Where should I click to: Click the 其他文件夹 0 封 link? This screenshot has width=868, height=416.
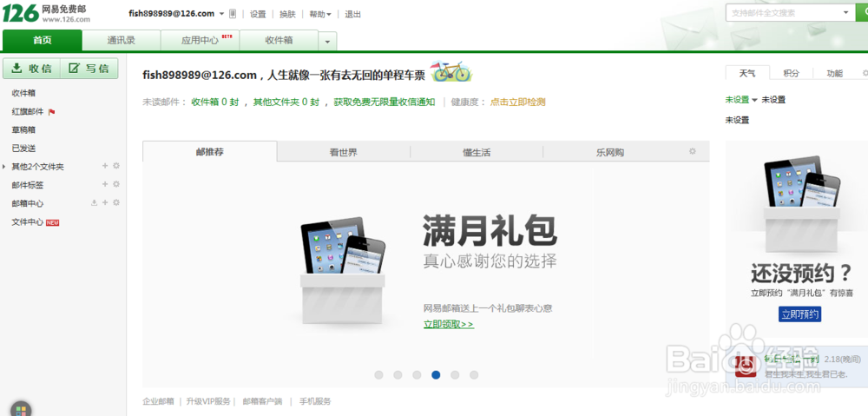coord(286,102)
